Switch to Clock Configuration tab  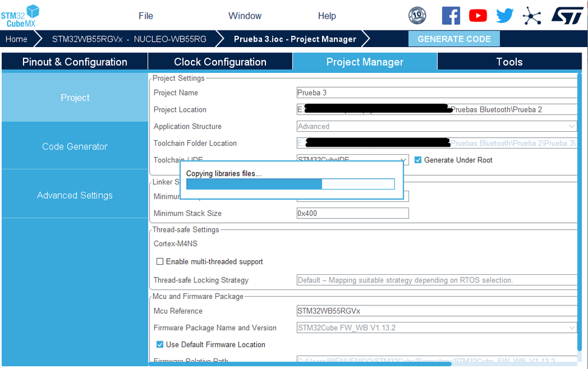click(220, 61)
